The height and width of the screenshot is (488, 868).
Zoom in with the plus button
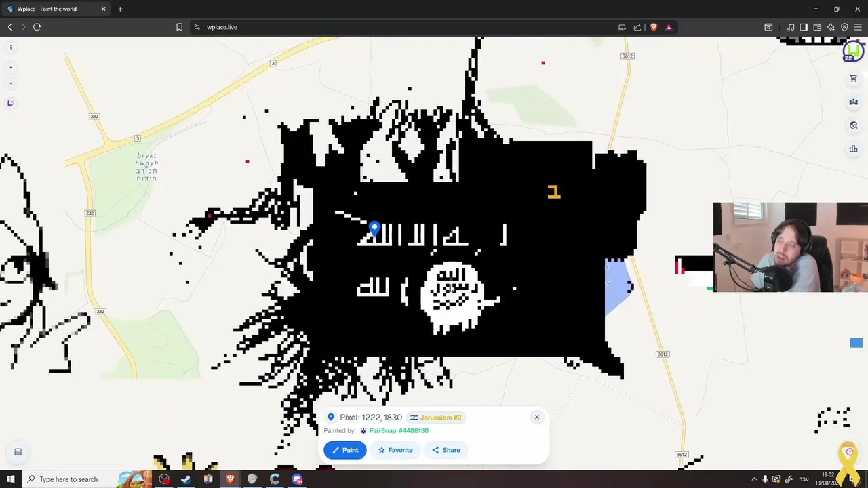[10, 67]
